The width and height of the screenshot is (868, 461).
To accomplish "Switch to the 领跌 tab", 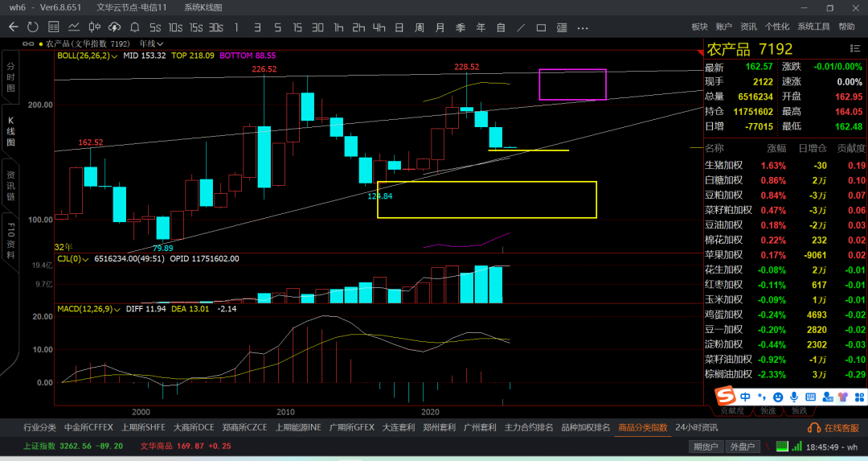I will pyautogui.click(x=799, y=411).
